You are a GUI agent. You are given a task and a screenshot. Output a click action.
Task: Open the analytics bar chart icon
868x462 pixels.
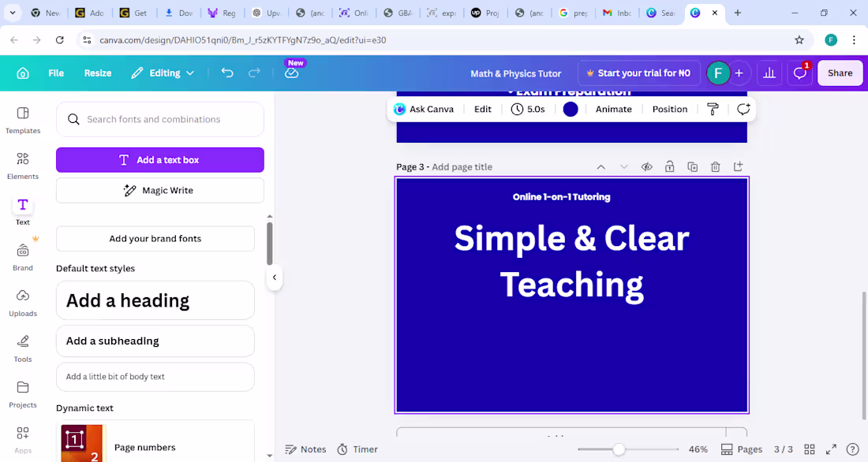click(769, 73)
